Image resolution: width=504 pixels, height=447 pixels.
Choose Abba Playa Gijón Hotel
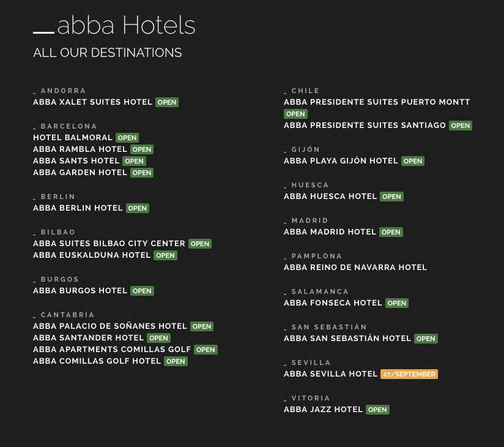pos(341,161)
